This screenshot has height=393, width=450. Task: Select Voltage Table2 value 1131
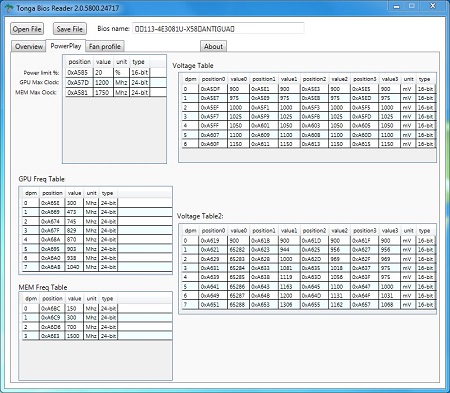pos(339,295)
